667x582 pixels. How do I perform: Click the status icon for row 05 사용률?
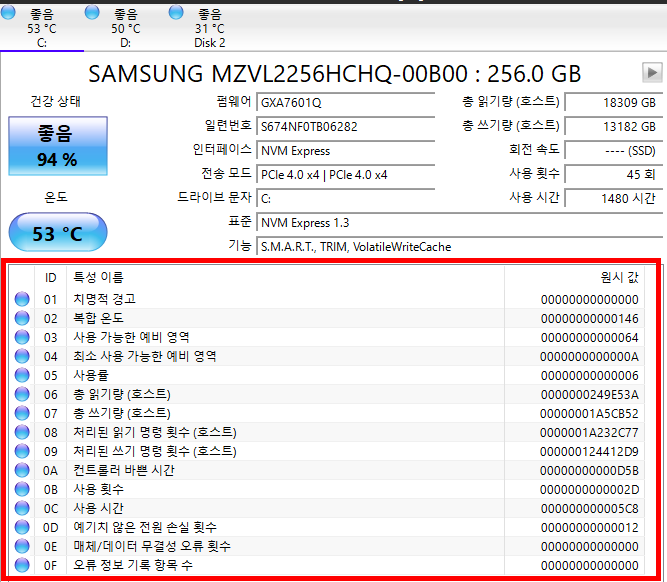[22, 375]
